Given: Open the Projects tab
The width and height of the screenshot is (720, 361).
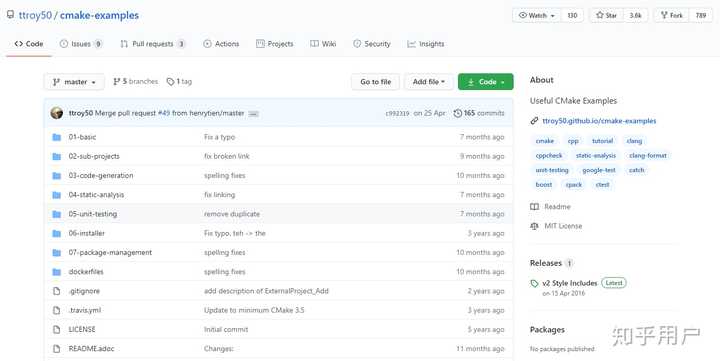Looking at the screenshot, I should point(275,44).
